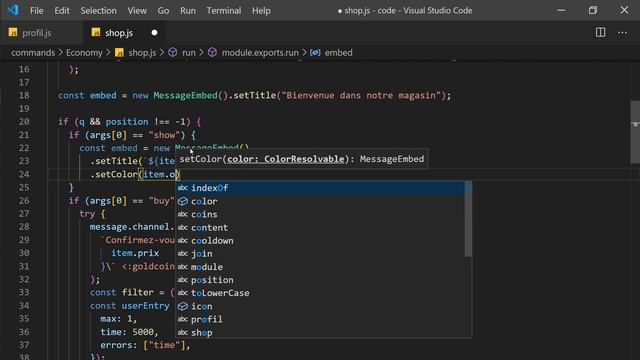Screen dimensions: 640x360
Task: Select the join suggestion
Action: click(x=320, y=253)
